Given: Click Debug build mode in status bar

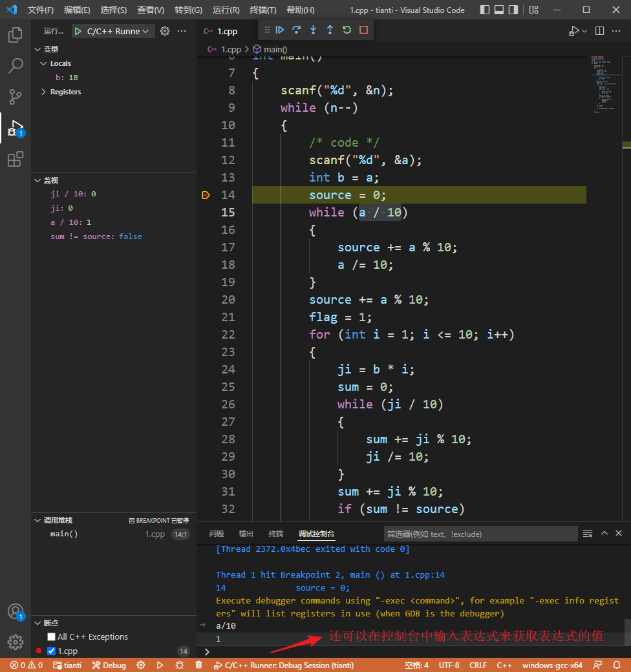Looking at the screenshot, I should click(x=109, y=665).
